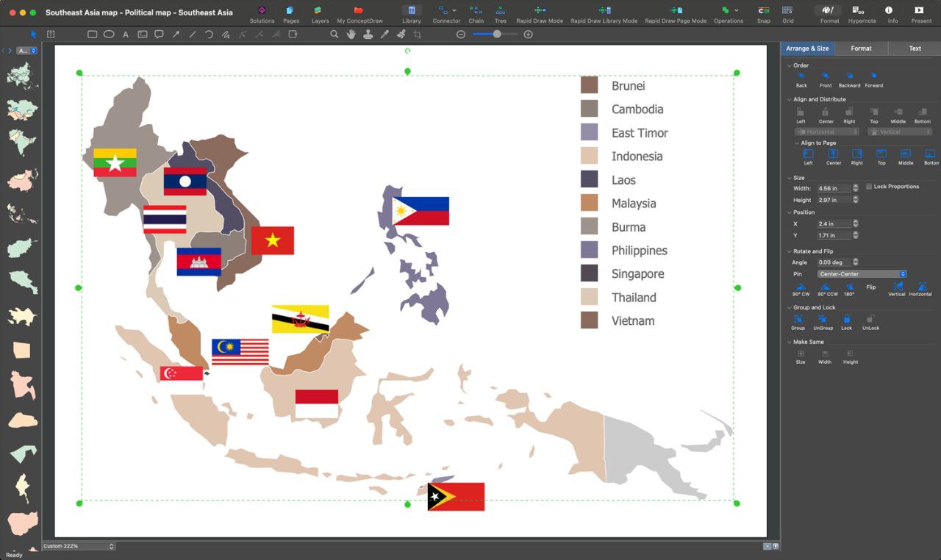
Task: Select the Arc drawing tool
Action: [209, 35]
